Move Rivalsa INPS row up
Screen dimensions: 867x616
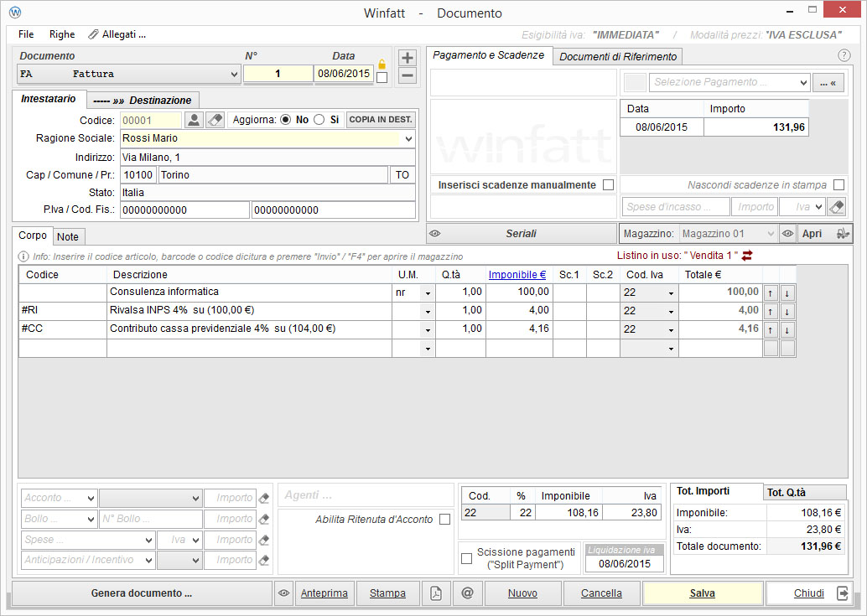[771, 312]
